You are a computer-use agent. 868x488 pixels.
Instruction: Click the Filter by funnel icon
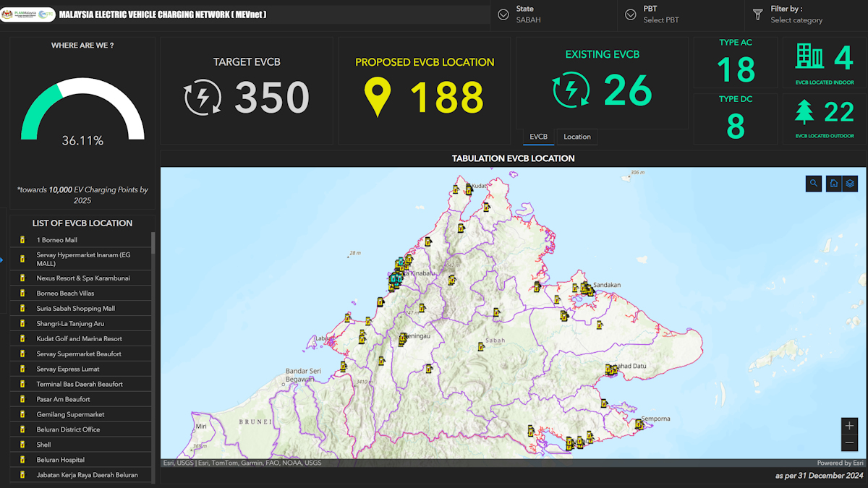[x=758, y=14]
